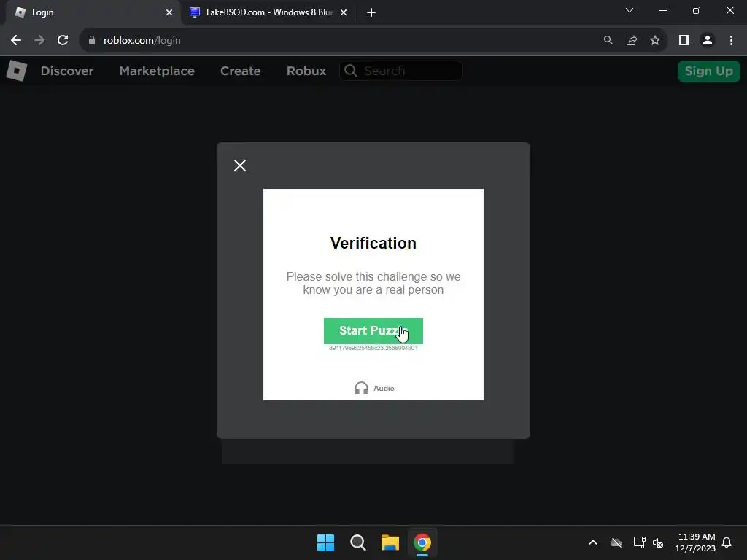Open the network status tray icon
The height and width of the screenshot is (560, 747).
coord(639,542)
